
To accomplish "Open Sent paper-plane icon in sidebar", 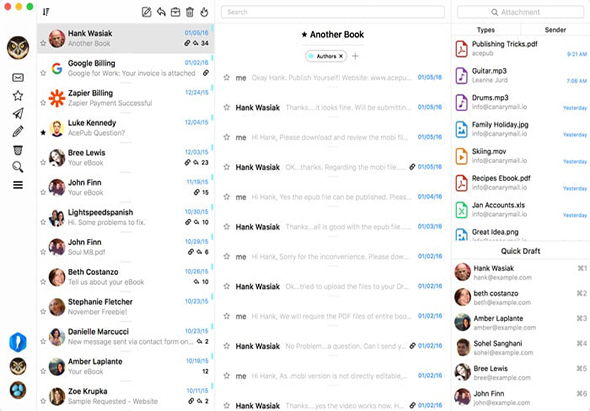I will (x=18, y=113).
